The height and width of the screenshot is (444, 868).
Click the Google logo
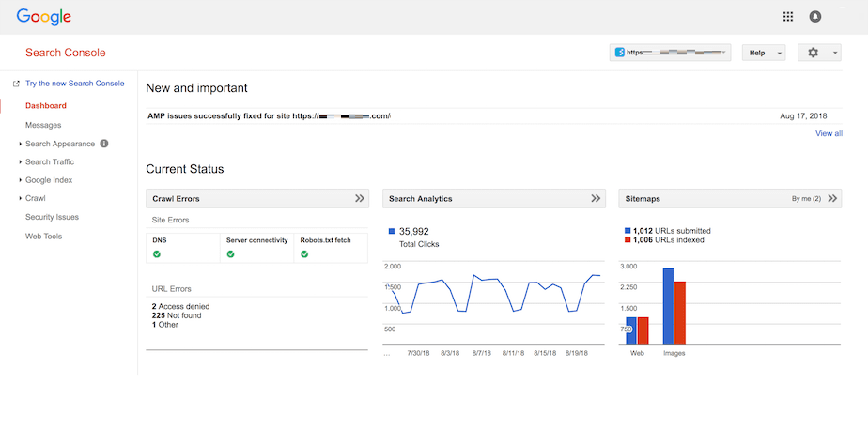(x=44, y=17)
